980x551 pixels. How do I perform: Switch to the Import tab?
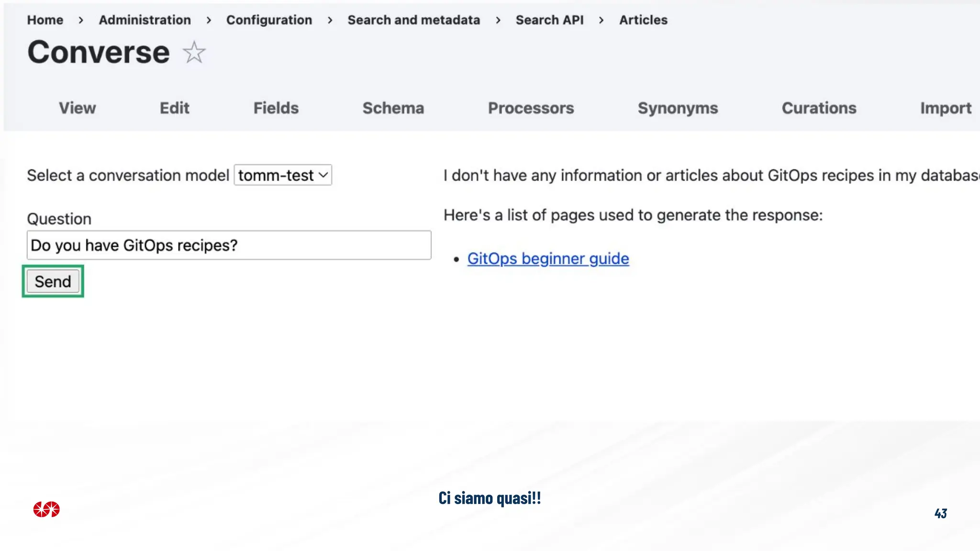[x=946, y=108]
